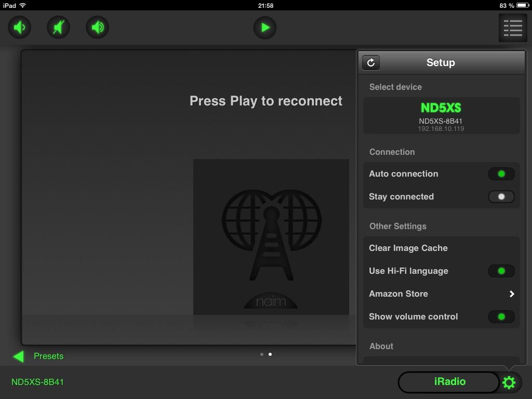Toggle the Auto connection switch
The width and height of the screenshot is (532, 399).
point(501,174)
